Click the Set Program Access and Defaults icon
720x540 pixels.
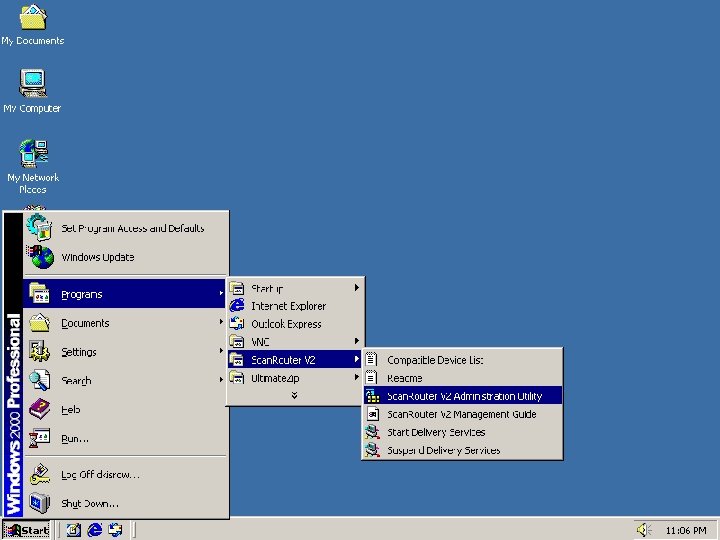39,228
